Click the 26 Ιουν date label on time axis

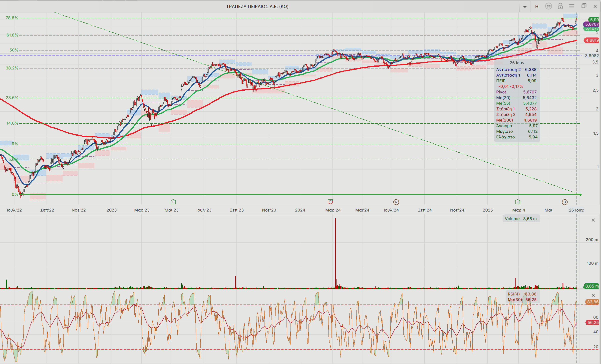(x=576, y=210)
